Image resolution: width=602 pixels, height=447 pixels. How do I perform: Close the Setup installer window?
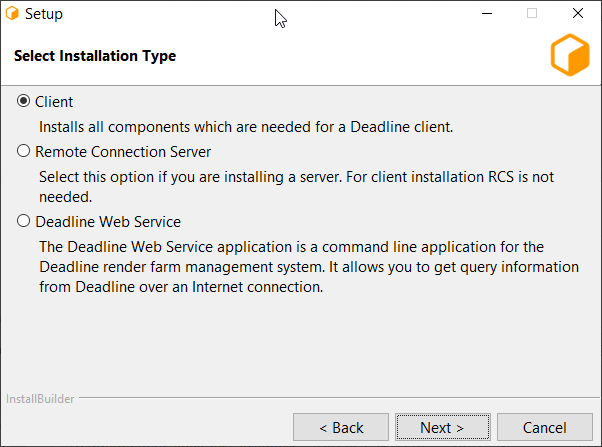tap(578, 14)
